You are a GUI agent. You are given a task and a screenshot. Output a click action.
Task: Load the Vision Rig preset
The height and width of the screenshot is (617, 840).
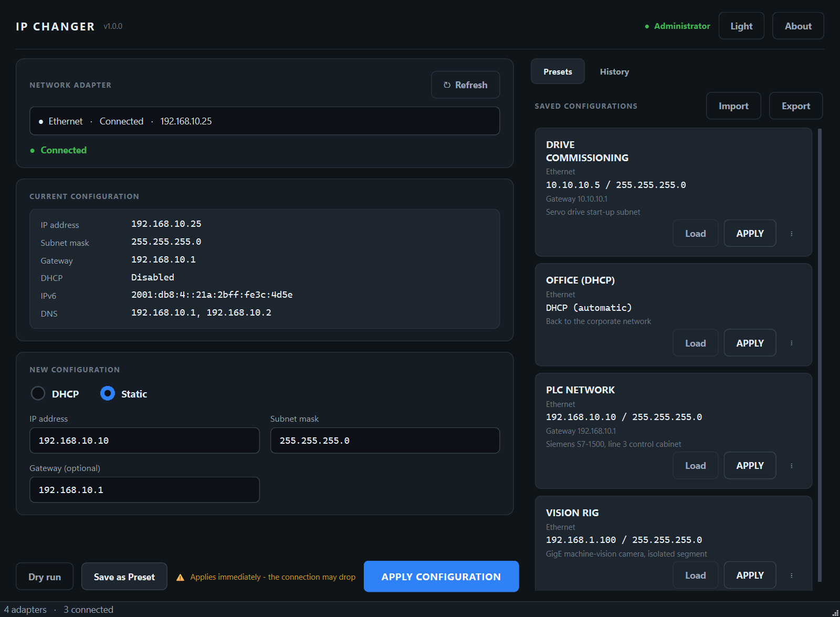(x=696, y=576)
